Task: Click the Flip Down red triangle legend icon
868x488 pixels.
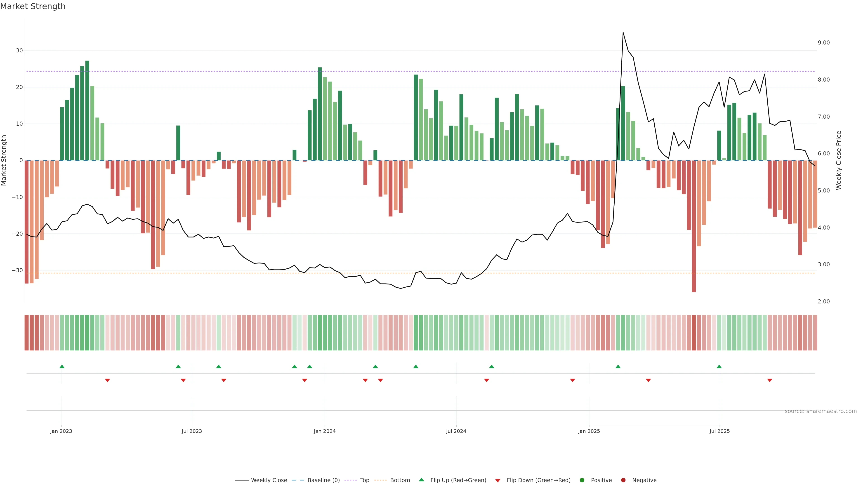Action: coord(498,481)
